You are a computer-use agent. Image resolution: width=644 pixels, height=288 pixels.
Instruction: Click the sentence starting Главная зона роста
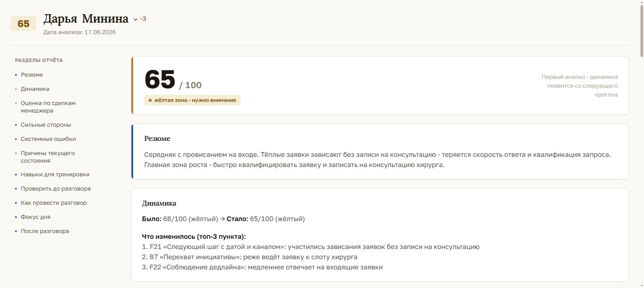[294, 165]
